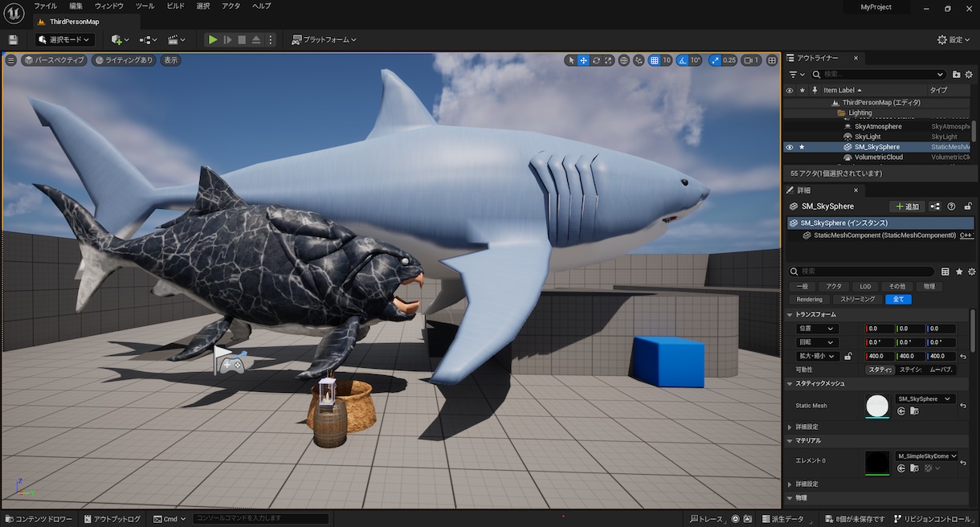Open the 設定 settings menu

click(x=954, y=39)
